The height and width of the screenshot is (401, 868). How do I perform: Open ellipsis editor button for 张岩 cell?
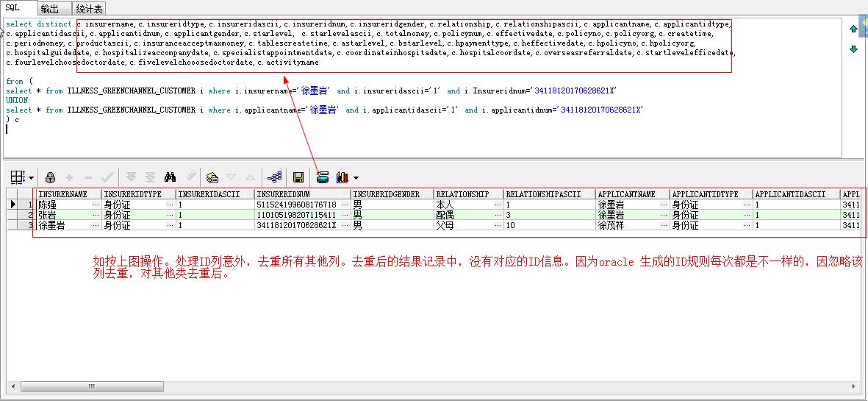[x=96, y=215]
